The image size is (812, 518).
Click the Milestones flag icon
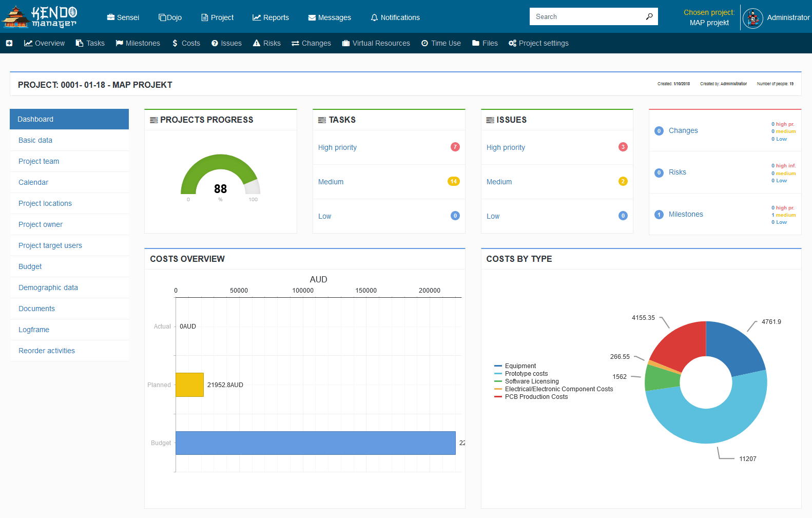(120, 43)
